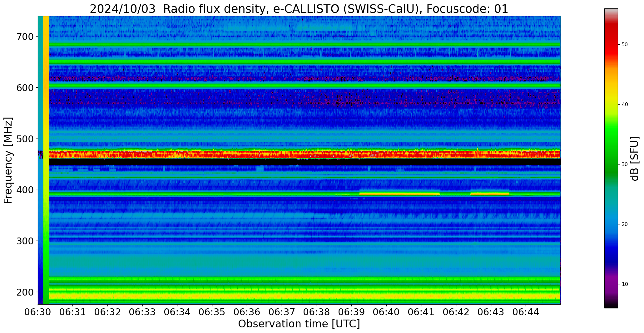Click the 'Frequency [MHz]' axis label
Screen dimensions: 644x333
pos(8,160)
